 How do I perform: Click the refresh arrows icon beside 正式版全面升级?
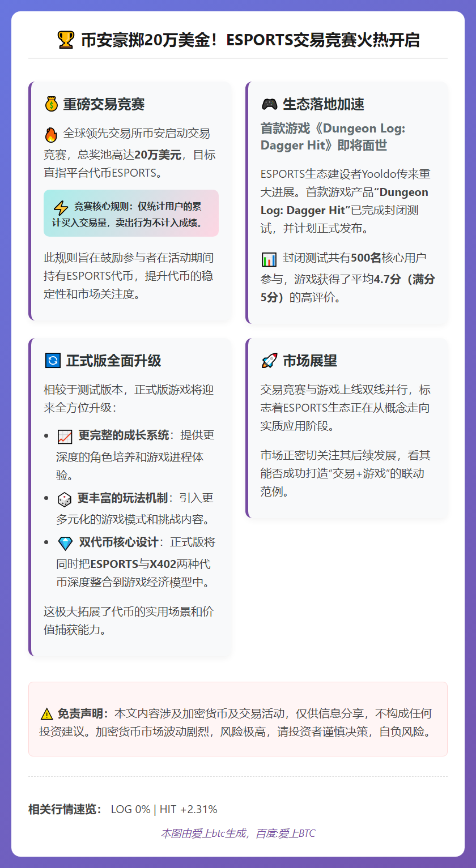click(x=52, y=361)
